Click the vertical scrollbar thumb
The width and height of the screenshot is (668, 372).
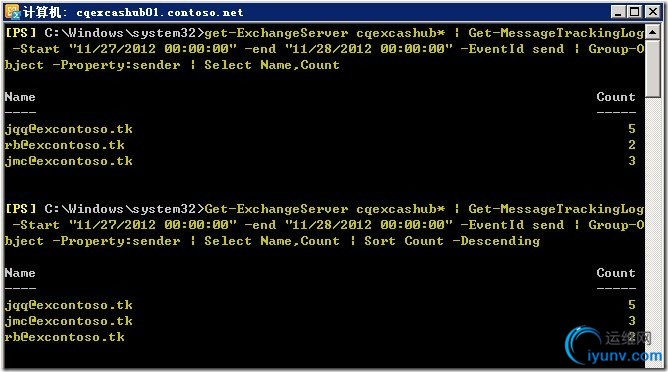(x=653, y=69)
